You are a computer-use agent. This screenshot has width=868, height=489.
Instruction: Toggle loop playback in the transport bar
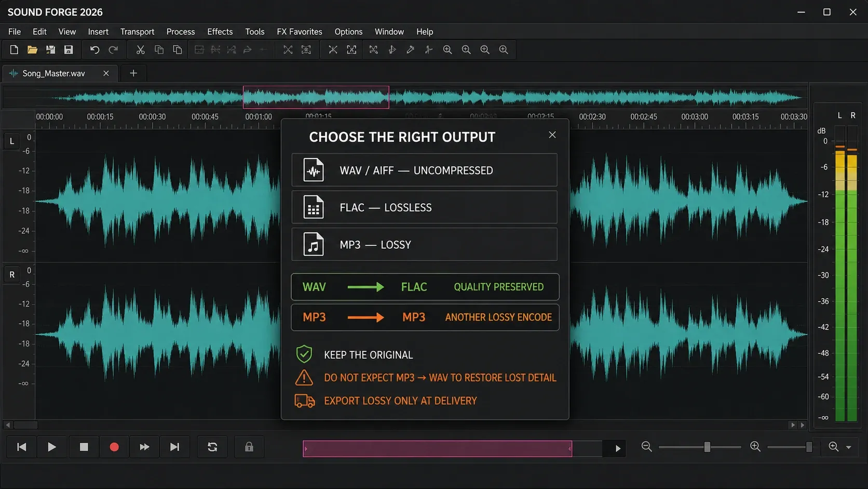click(212, 447)
